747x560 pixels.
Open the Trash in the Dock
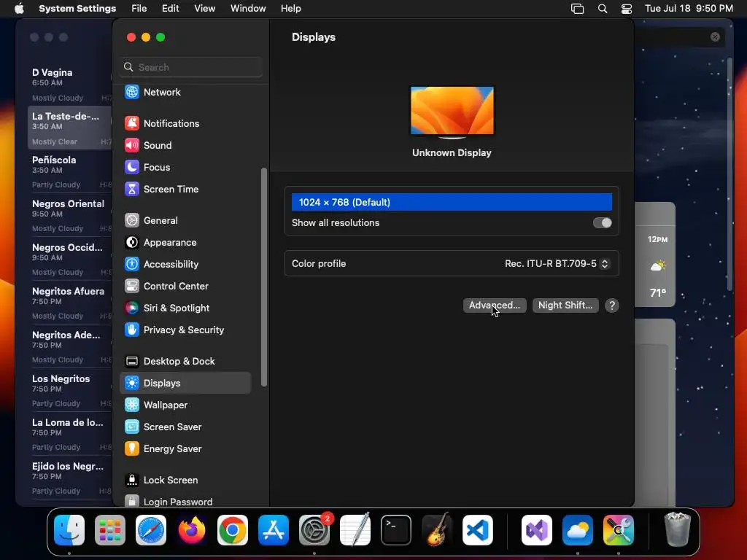677,530
